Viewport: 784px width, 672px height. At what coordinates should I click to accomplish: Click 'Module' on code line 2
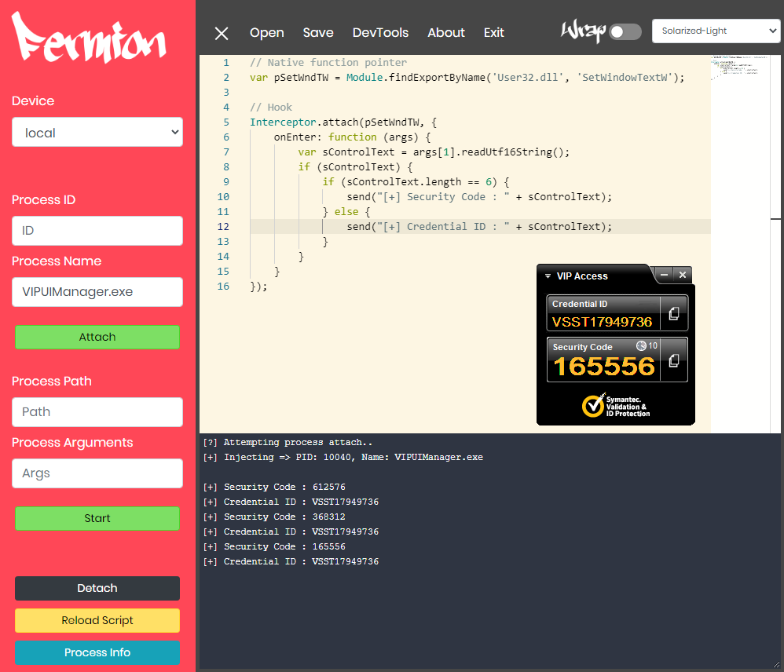365,78
